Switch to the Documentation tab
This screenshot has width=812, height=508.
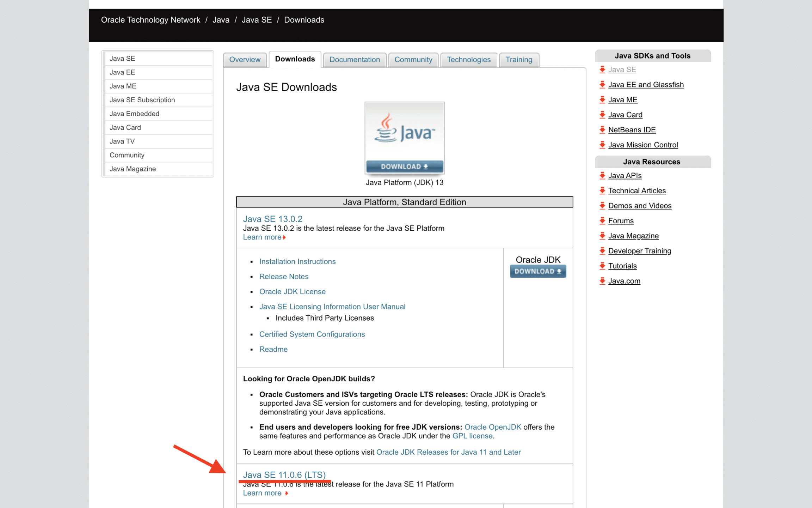pos(355,60)
